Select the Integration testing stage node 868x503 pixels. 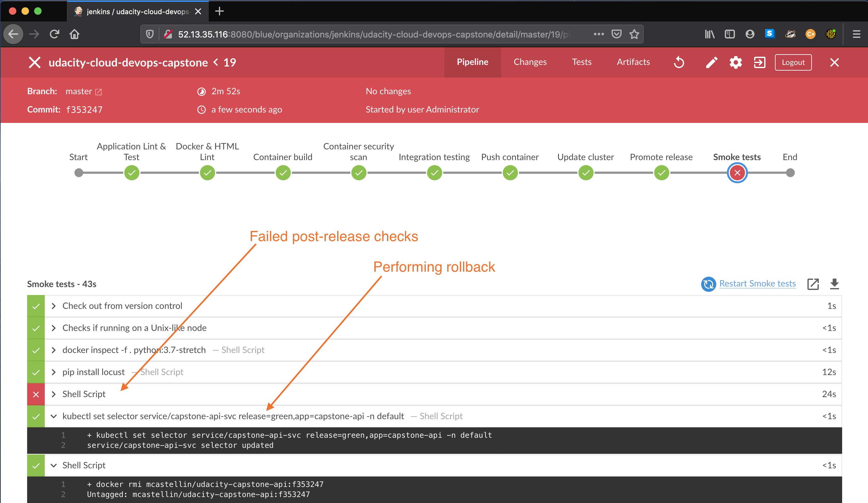[434, 173]
